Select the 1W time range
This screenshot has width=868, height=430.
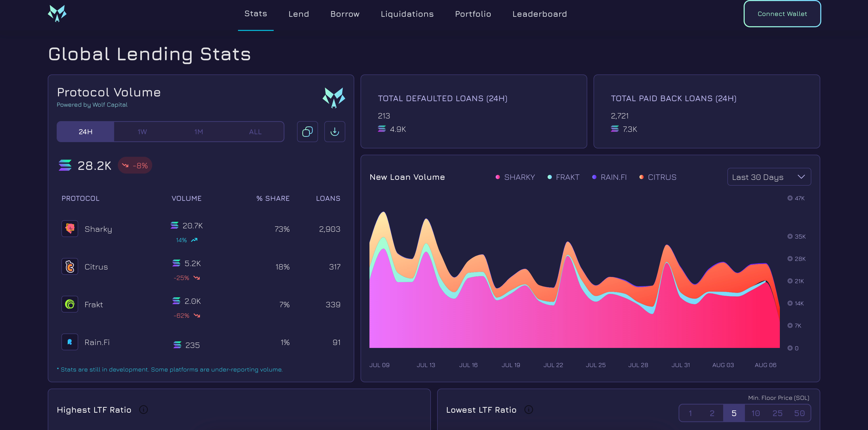point(142,132)
